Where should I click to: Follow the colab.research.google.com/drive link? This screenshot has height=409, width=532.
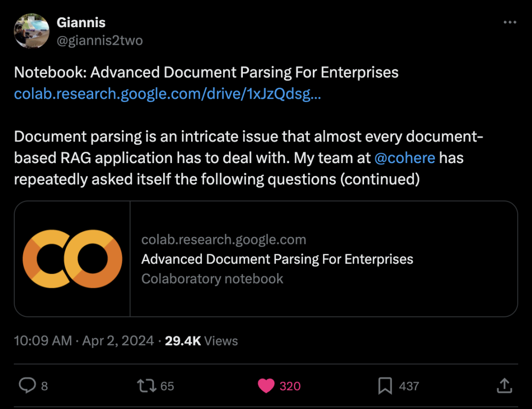(x=167, y=94)
